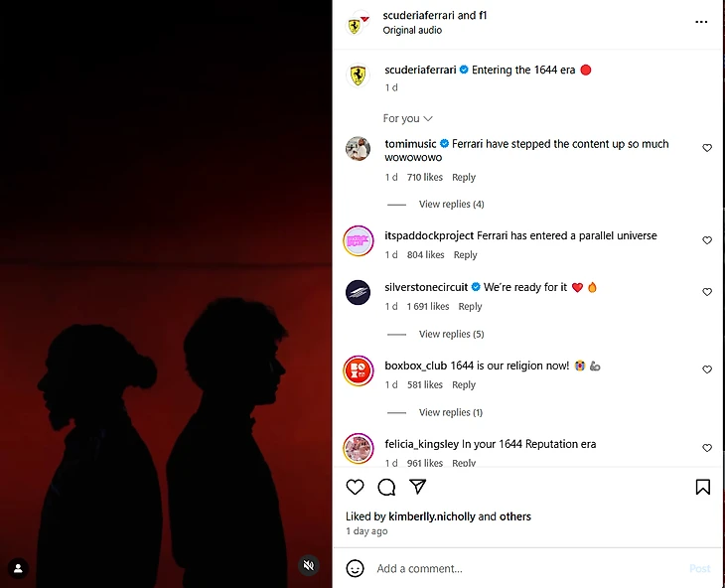Open emoji picker in comment box
This screenshot has width=725, height=588.
click(x=356, y=568)
